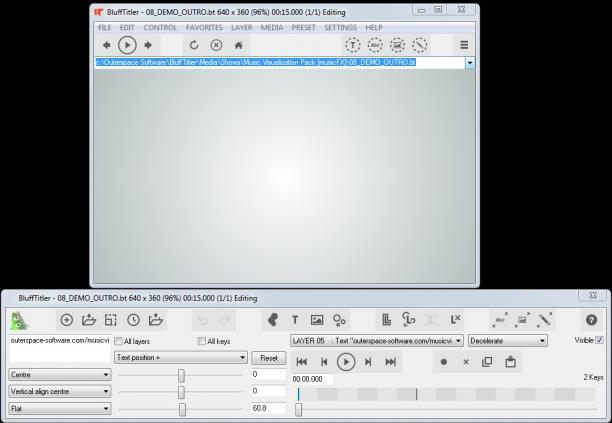This screenshot has width=612, height=423.
Task: Click the show file path field
Action: coord(279,63)
